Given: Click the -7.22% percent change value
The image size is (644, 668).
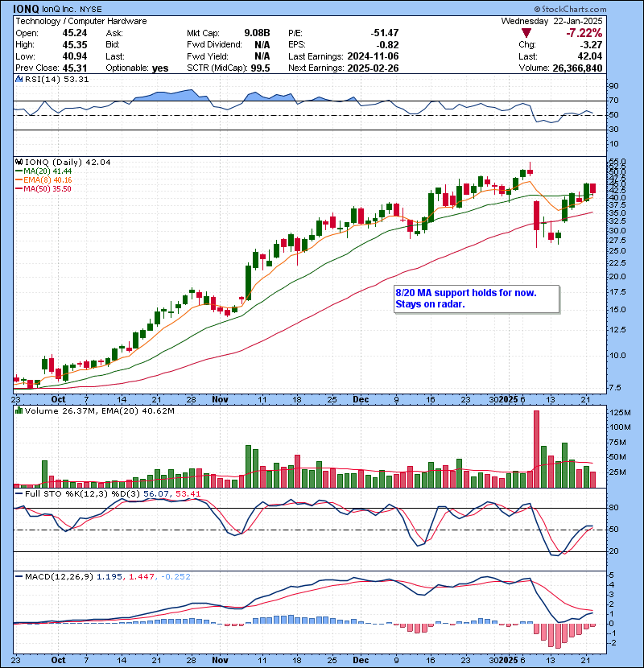Looking at the screenshot, I should [584, 33].
